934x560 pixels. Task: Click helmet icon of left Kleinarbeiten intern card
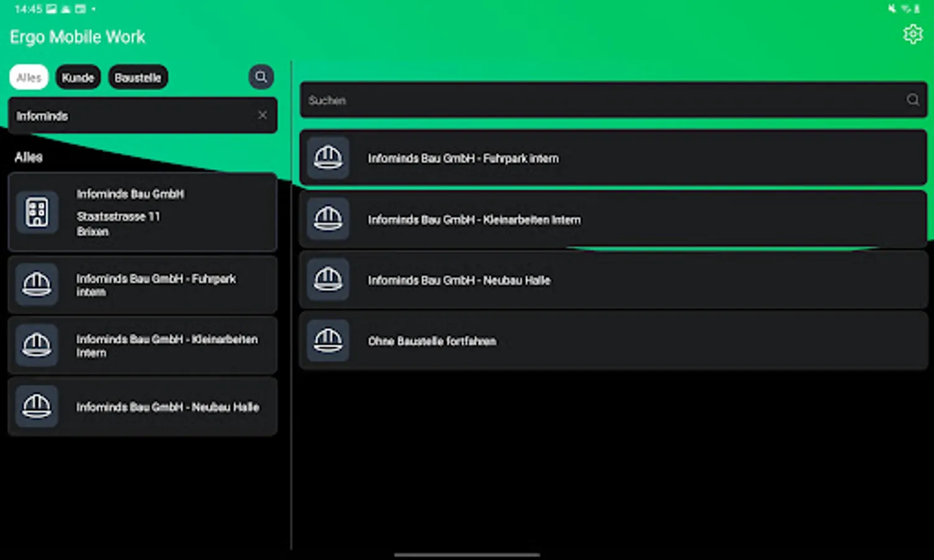[x=37, y=345]
